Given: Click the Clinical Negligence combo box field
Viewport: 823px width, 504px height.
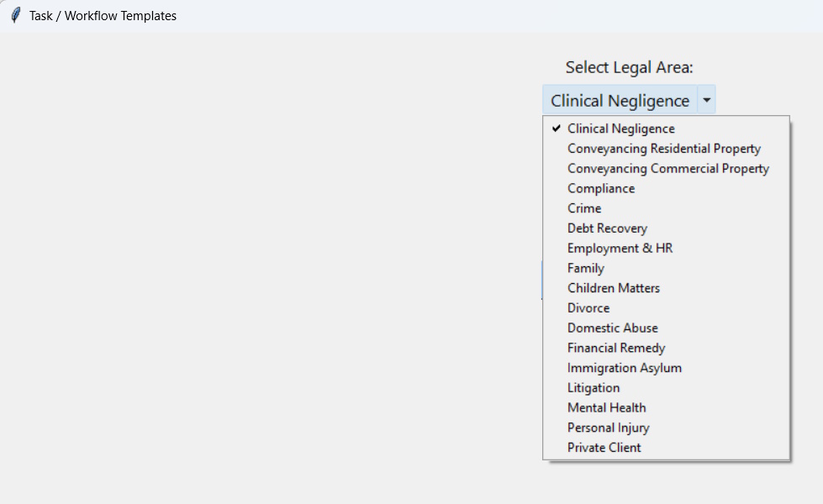Looking at the screenshot, I should click(620, 101).
